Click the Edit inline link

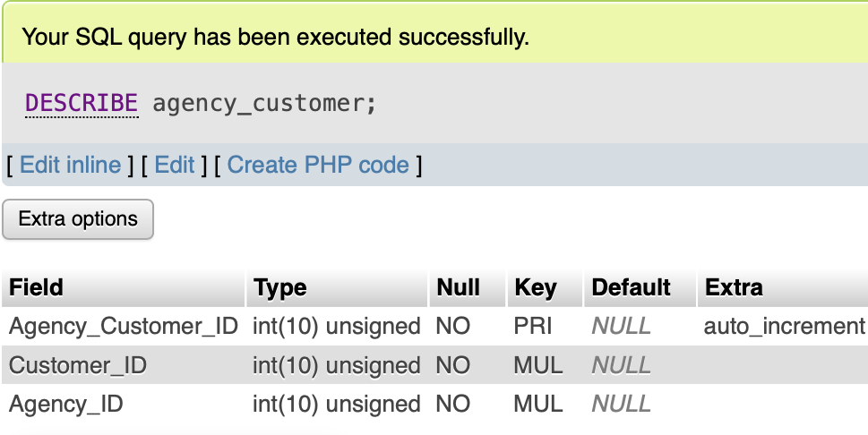70,166
